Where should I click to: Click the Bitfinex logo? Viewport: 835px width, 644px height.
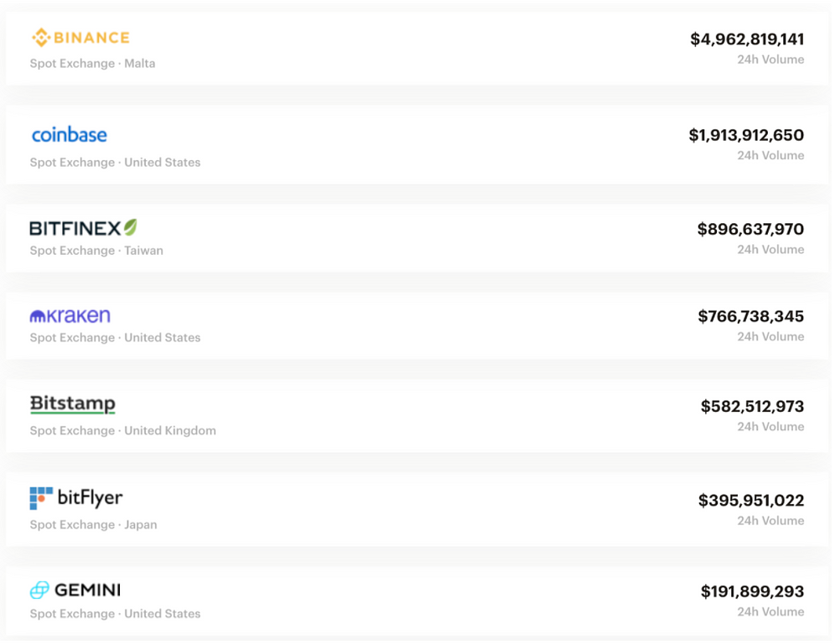click(83, 228)
